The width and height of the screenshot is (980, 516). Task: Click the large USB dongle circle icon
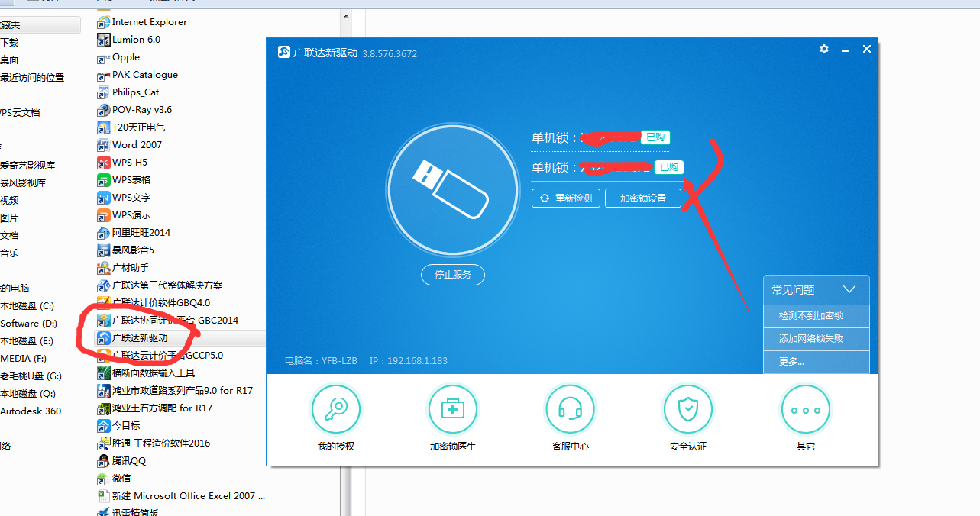[452, 189]
